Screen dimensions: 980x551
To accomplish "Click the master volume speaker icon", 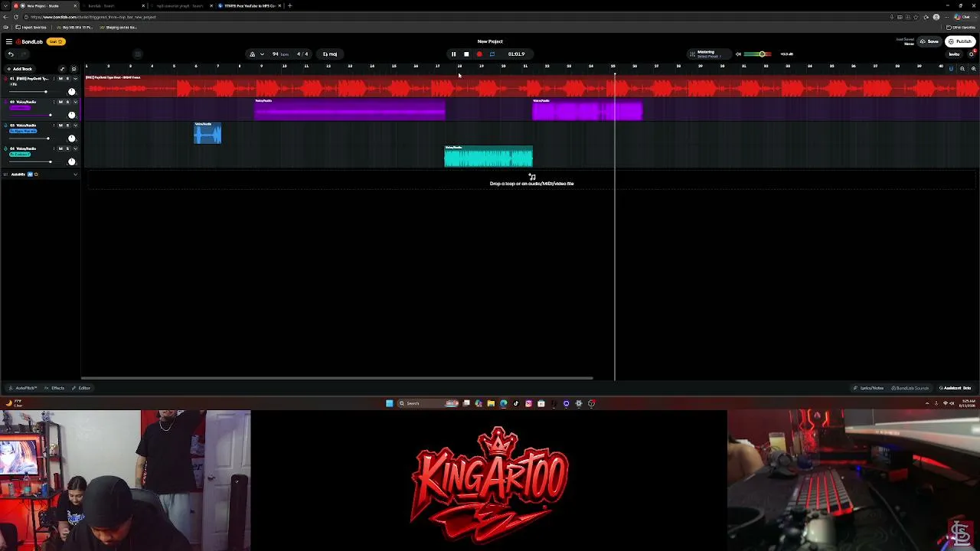I will click(738, 54).
